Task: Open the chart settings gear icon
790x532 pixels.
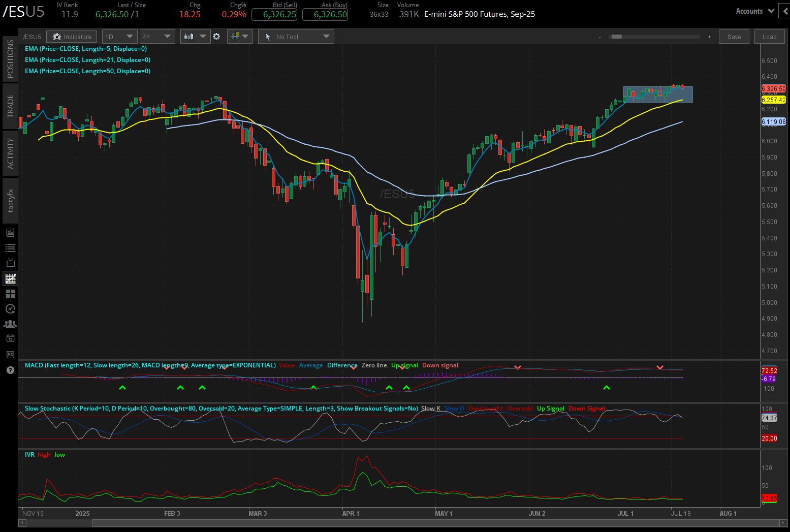Action: (217, 36)
